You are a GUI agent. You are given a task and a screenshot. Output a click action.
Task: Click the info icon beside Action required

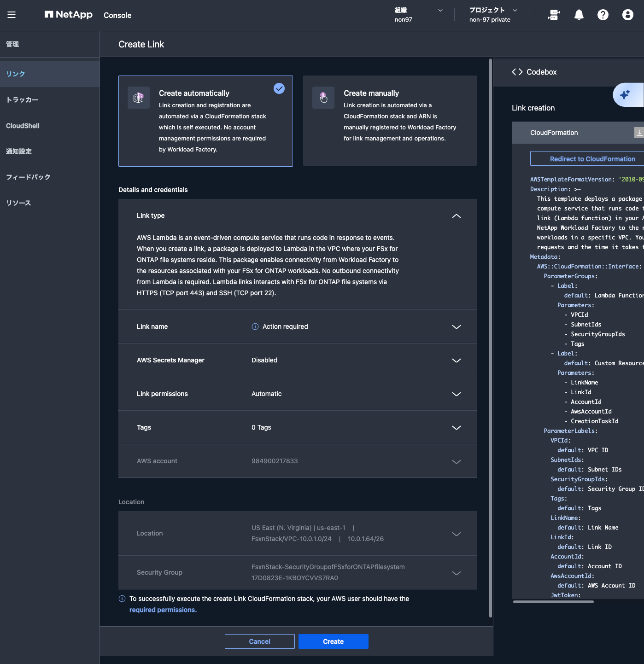[x=255, y=326]
